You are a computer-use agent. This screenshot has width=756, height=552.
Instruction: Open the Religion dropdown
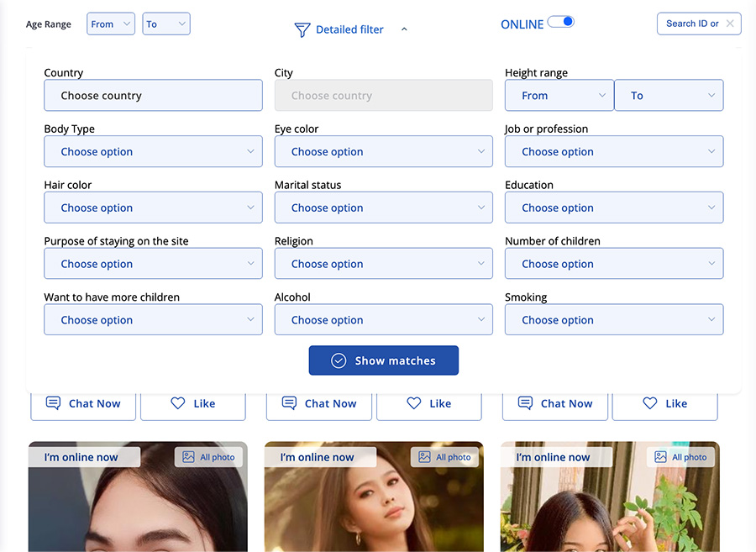384,263
